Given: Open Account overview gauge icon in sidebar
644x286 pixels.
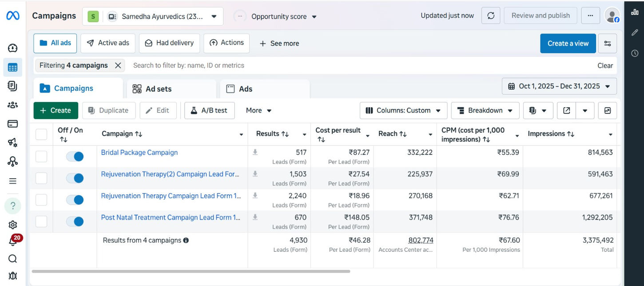Looking at the screenshot, I should [x=12, y=48].
